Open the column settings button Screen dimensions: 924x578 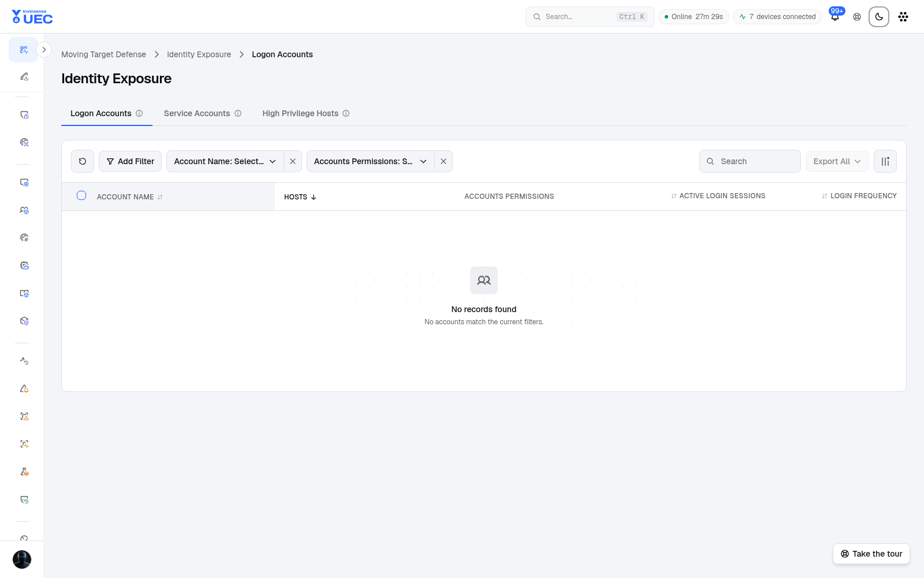click(x=885, y=161)
